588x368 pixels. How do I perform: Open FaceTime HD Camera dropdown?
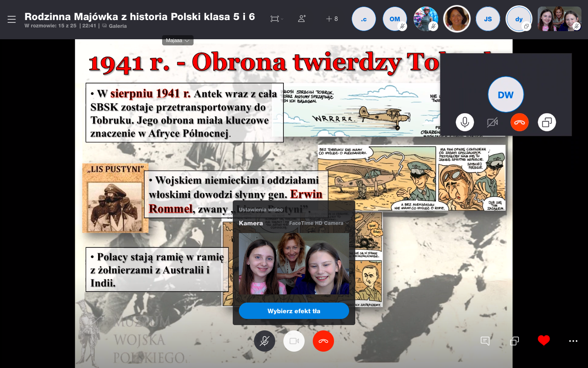[319, 223]
